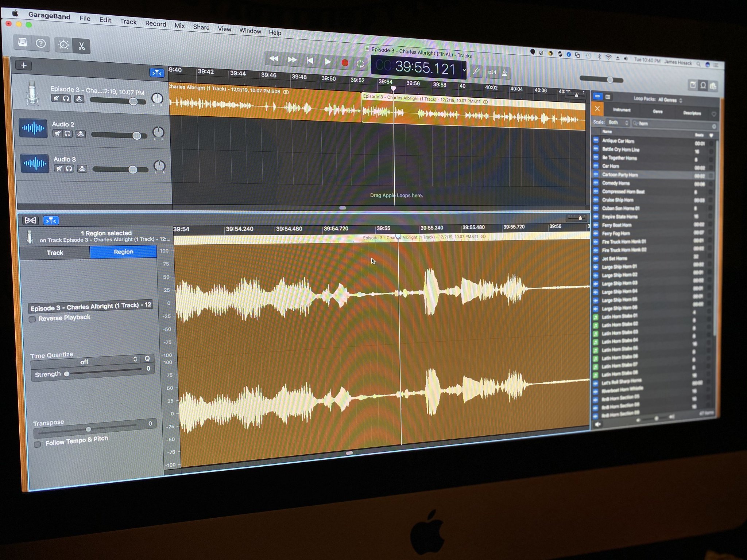Viewport: 747px width, 560px height.
Task: Enable the metronome icon
Action: (505, 73)
